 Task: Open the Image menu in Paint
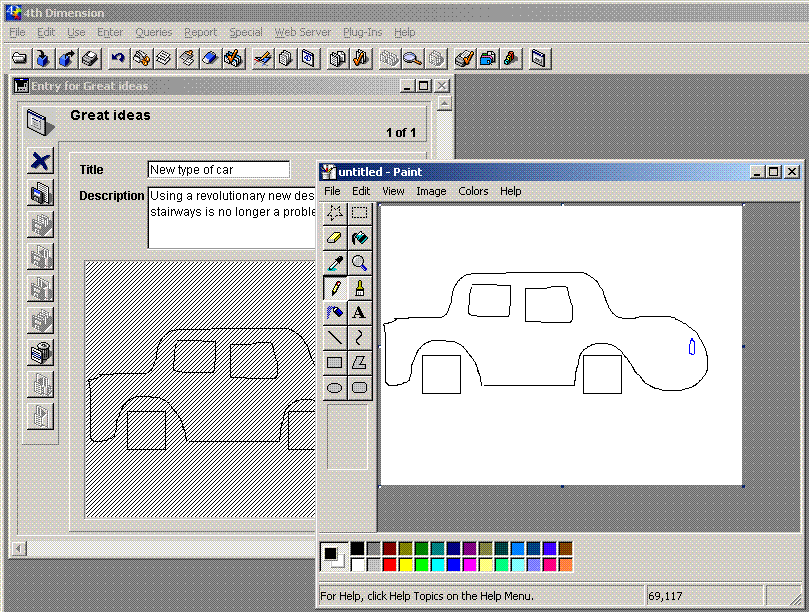pos(431,191)
